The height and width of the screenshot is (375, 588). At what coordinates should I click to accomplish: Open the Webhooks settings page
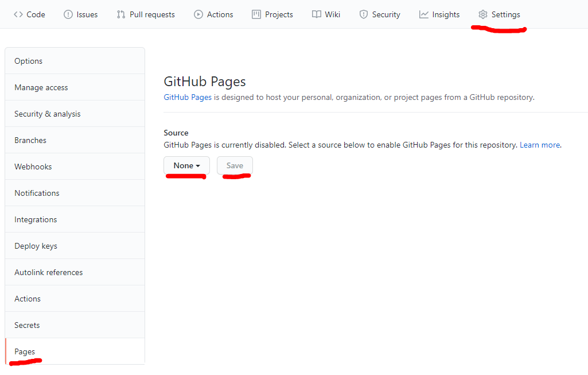tap(33, 167)
